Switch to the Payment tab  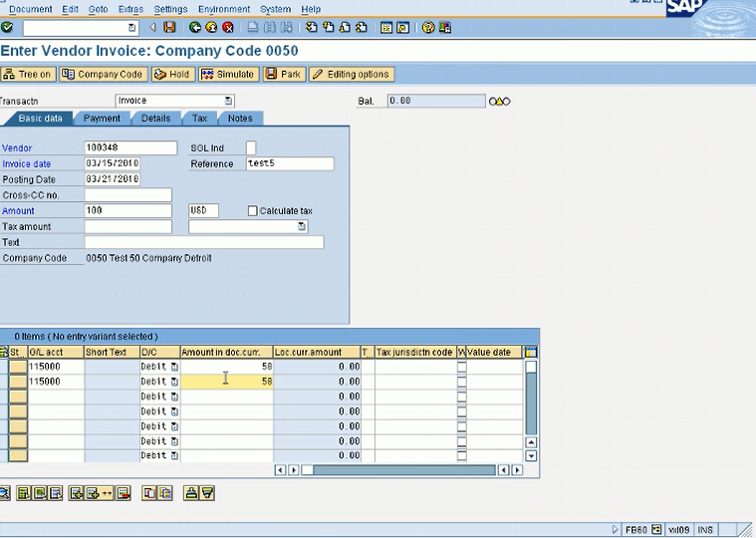click(x=102, y=119)
